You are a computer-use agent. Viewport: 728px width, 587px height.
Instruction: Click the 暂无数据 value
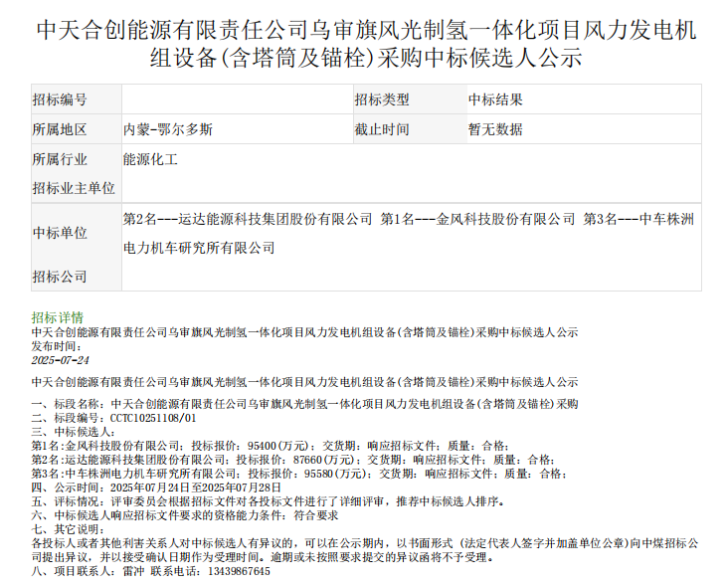click(x=495, y=129)
